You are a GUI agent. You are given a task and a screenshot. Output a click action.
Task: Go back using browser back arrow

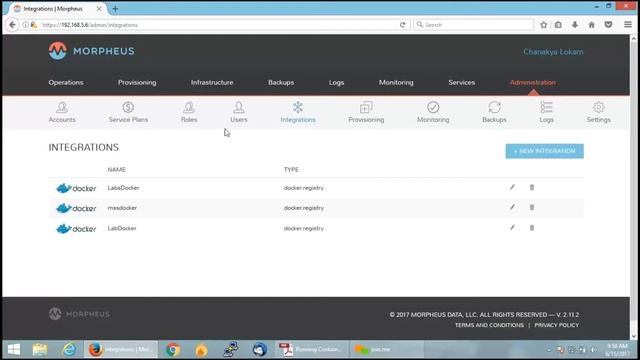pos(12,25)
